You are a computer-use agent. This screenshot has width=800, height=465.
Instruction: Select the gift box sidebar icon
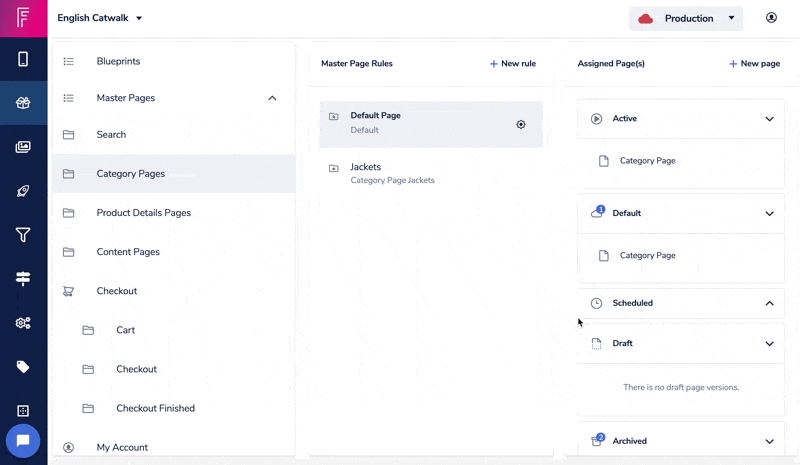[23, 103]
